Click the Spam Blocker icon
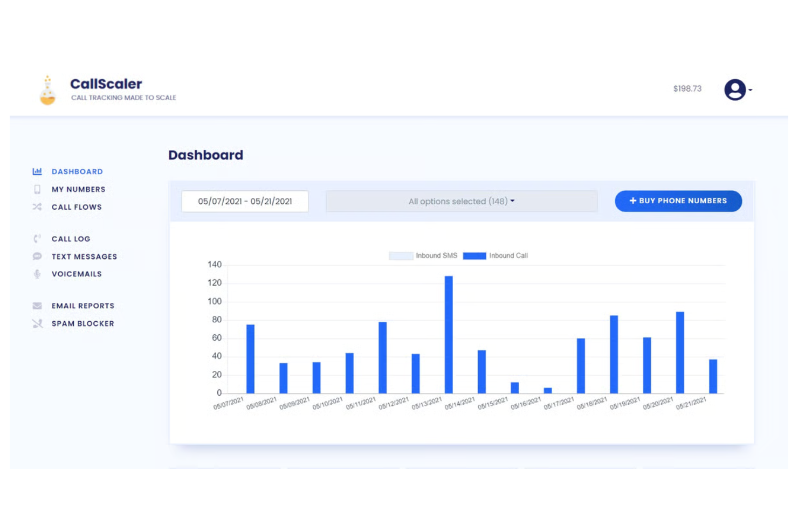Image resolution: width=798 pixels, height=532 pixels. pos(37,323)
